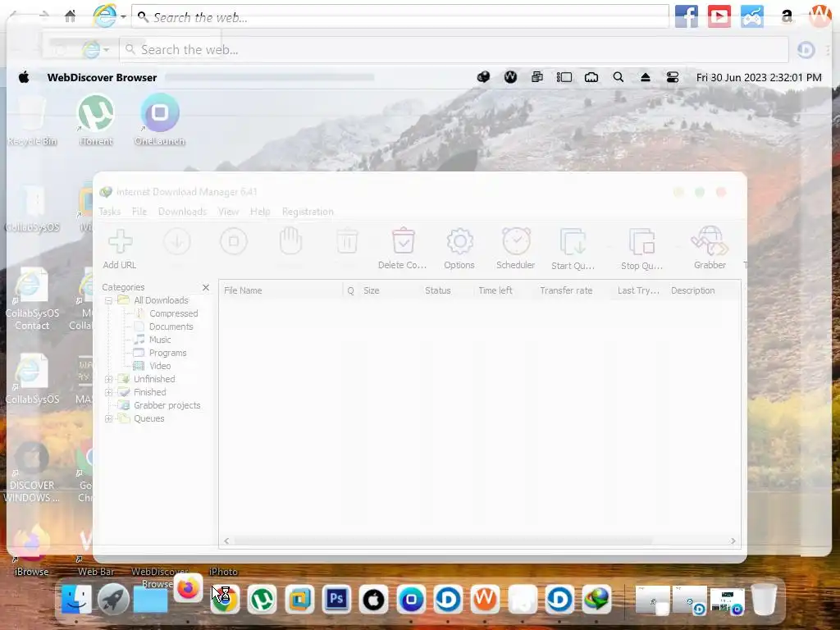Launch Firefox from the dock

(x=188, y=589)
